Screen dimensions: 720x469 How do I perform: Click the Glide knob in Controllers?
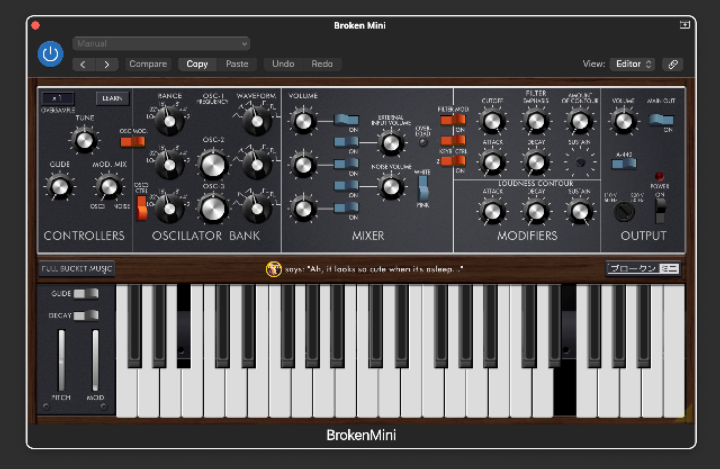click(x=60, y=187)
